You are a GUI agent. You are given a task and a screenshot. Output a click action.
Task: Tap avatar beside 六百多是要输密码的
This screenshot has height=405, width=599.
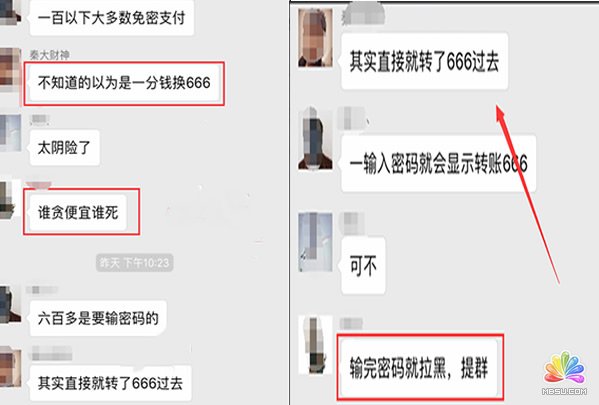pyautogui.click(x=10, y=304)
